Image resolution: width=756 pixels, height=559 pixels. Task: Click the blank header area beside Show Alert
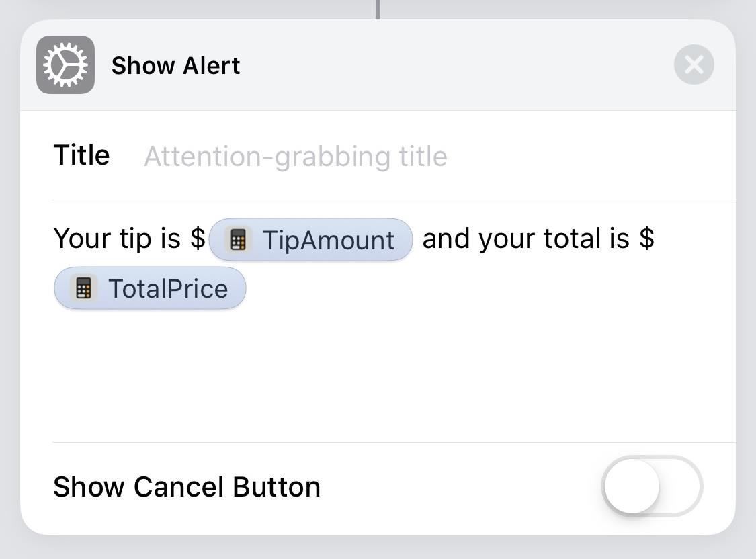[457, 65]
